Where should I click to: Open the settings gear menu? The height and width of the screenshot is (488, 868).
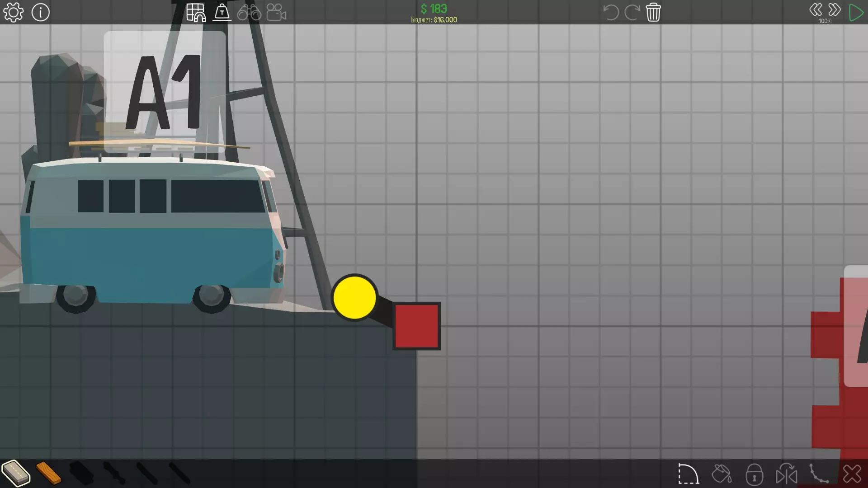[x=14, y=12]
